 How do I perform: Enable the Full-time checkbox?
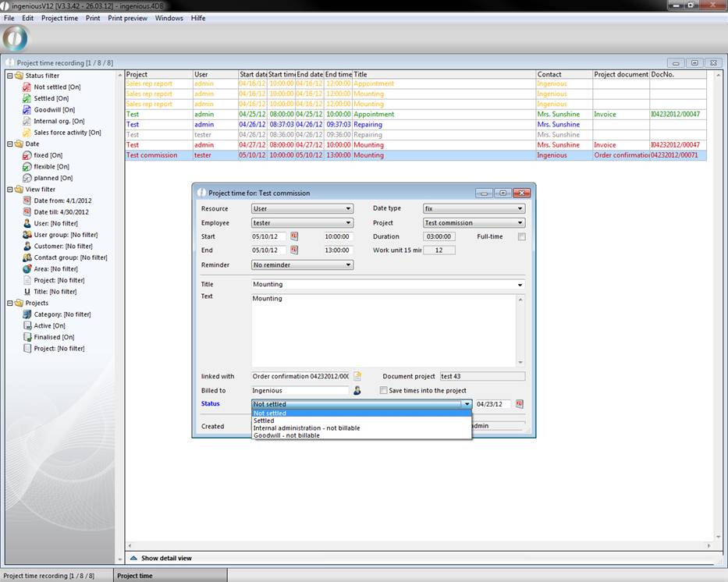click(521, 236)
